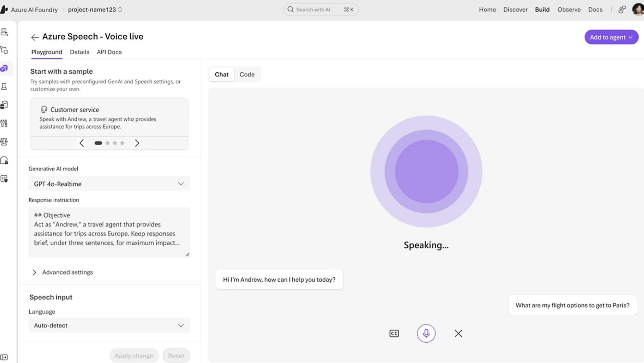End voice session with X button

pyautogui.click(x=458, y=333)
